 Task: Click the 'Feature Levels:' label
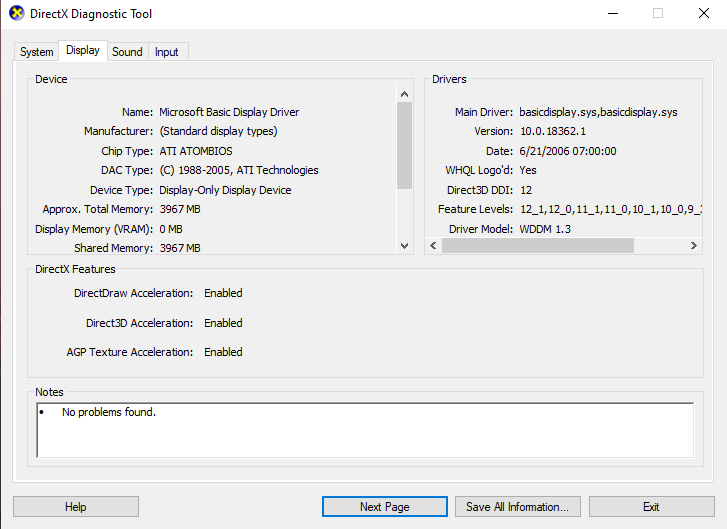tap(475, 210)
